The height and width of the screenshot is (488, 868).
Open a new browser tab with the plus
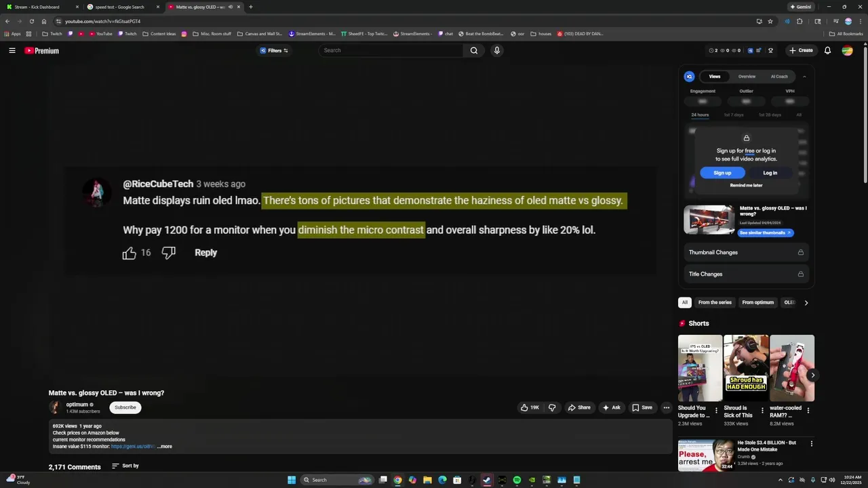coord(251,7)
